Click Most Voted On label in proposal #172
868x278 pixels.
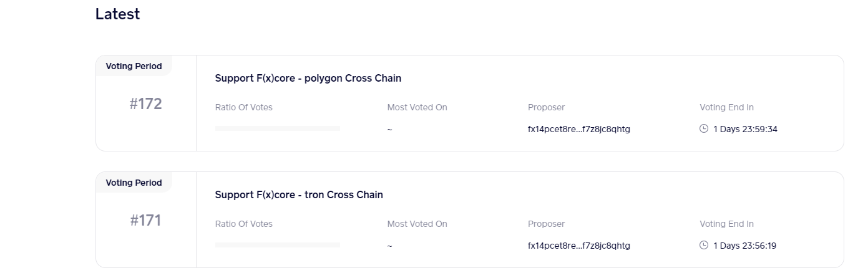417,107
